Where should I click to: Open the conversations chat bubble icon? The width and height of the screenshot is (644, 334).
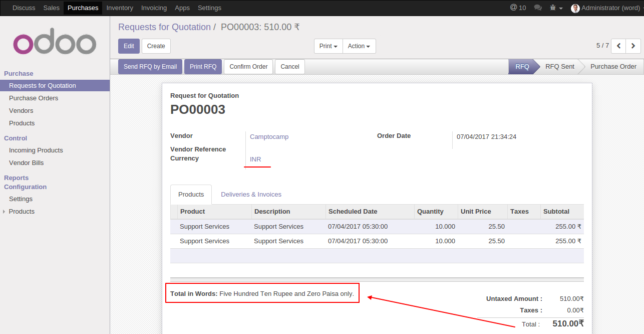click(x=538, y=8)
